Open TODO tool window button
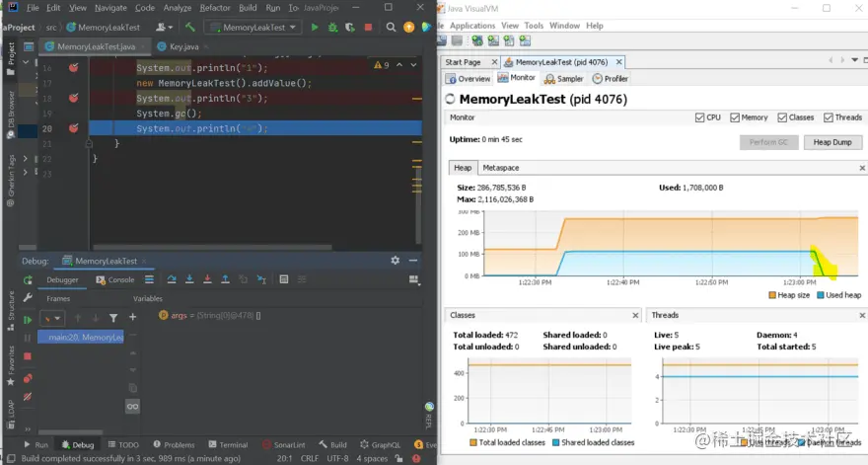This screenshot has height=465, width=868. 123,444
